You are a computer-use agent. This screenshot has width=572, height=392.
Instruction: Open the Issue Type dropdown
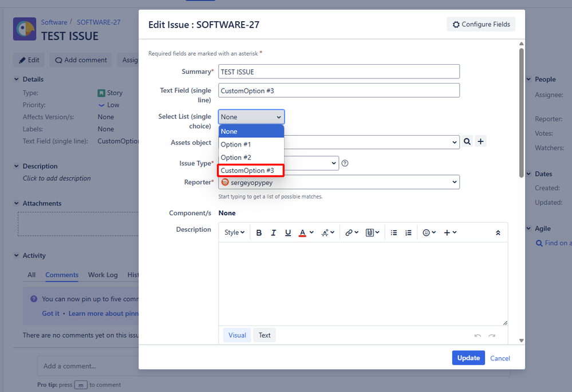[333, 163]
